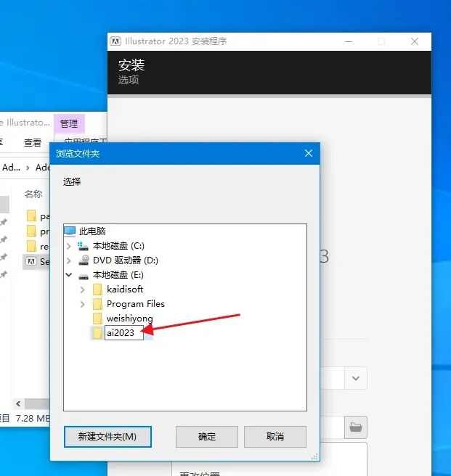Open the installer's language dropdown arrow
Screen dimensions: 451x476
coord(356,378)
